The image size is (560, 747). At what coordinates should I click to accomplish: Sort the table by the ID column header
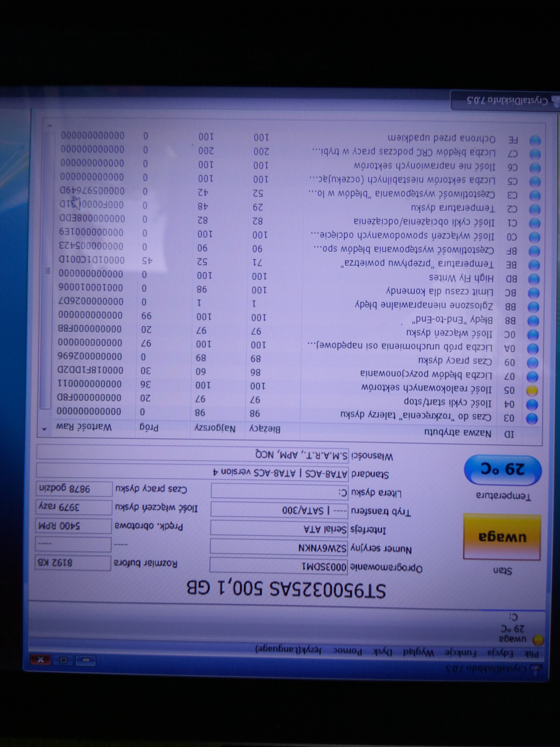coord(510,434)
